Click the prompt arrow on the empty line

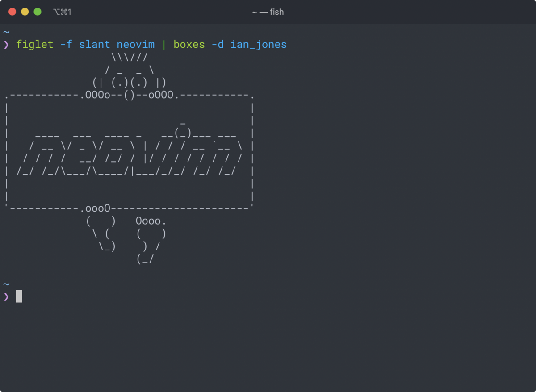click(6, 296)
